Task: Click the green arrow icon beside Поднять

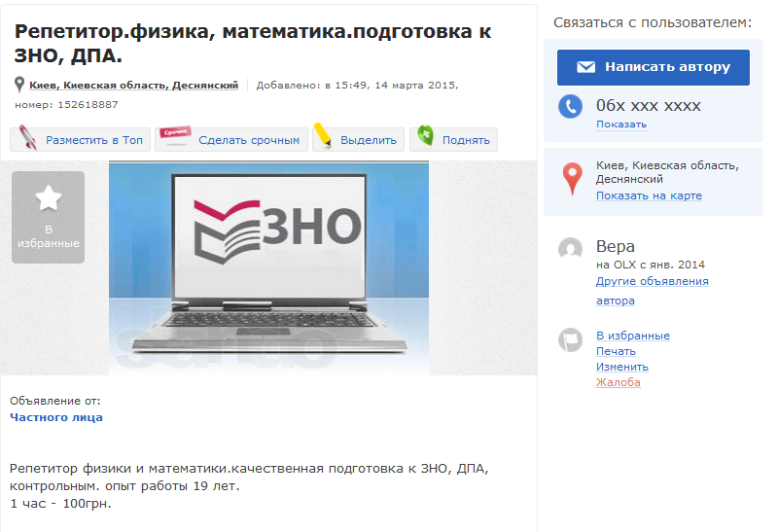Action: (x=425, y=135)
